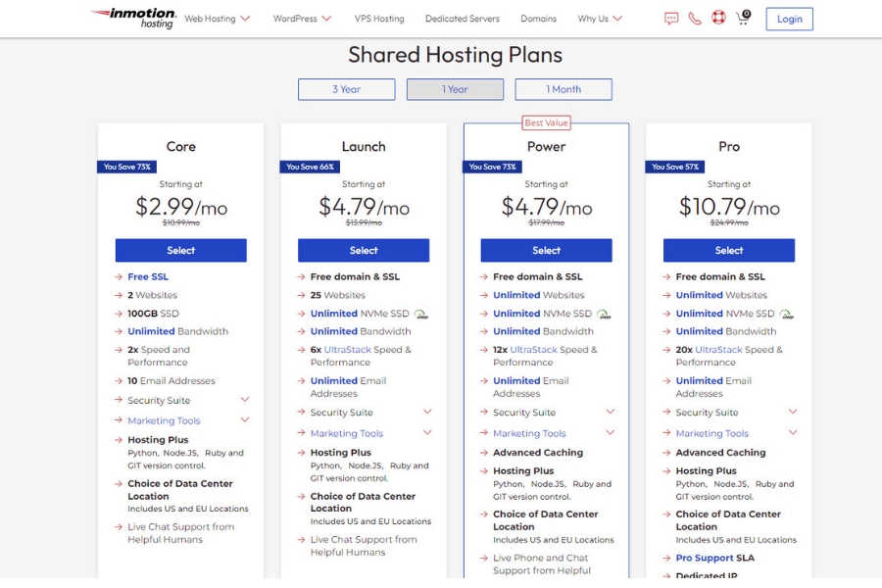882x588 pixels.
Task: Click You Save 73% badge on Core
Action: 126,167
